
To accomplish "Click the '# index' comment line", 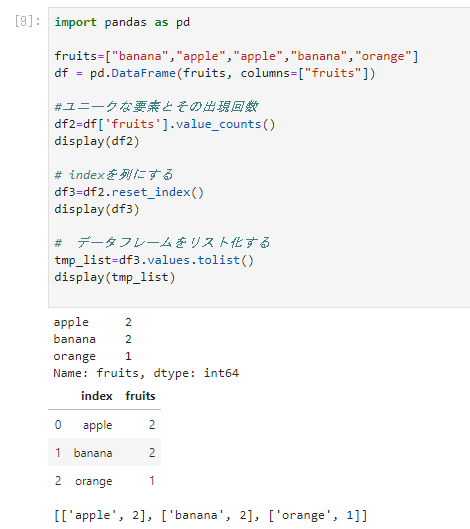I will pos(114,175).
